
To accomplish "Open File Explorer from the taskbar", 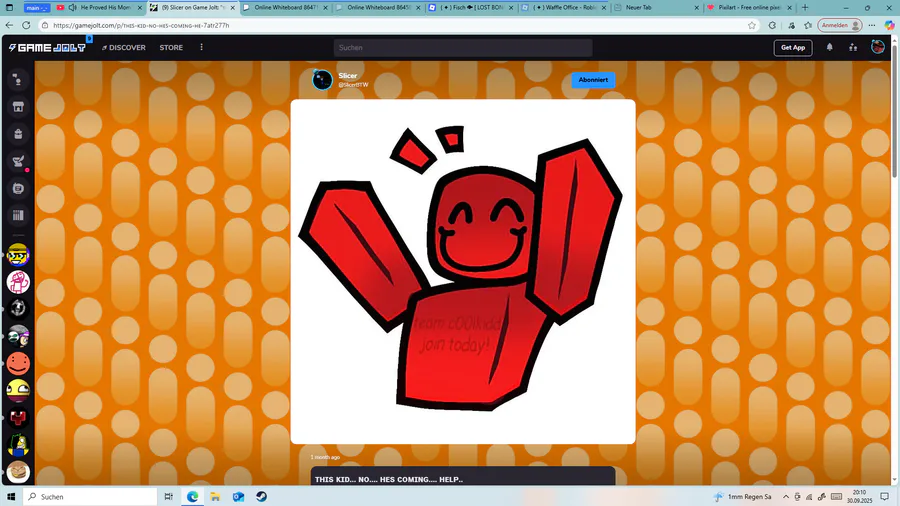I will pos(215,497).
